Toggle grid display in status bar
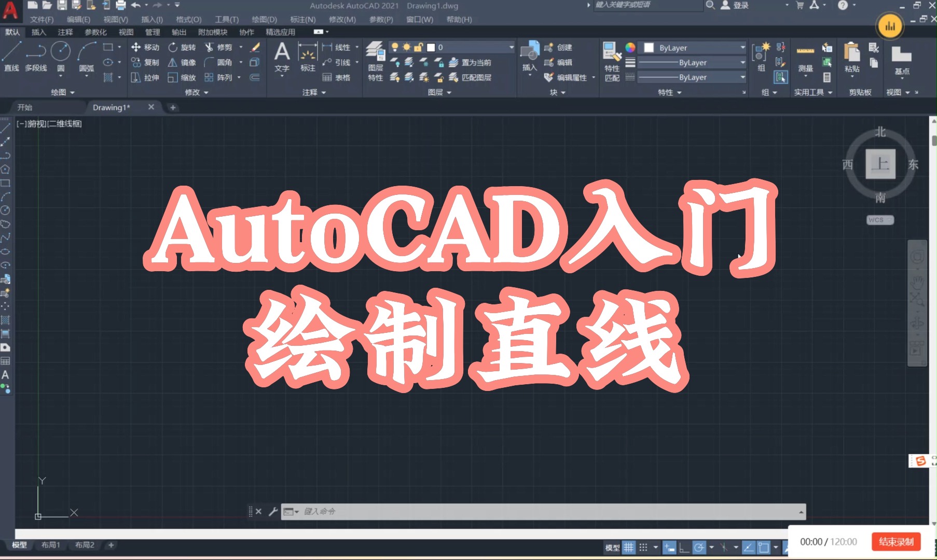Screen dimensions: 937x560 coord(629,547)
